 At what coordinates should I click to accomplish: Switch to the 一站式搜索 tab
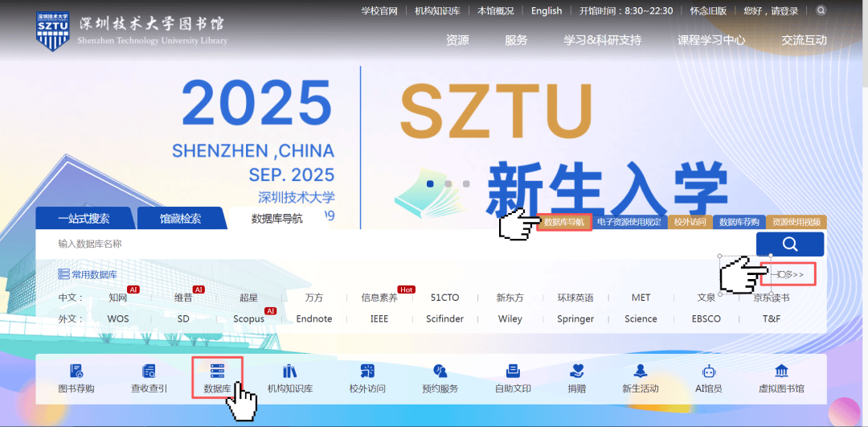click(x=84, y=218)
